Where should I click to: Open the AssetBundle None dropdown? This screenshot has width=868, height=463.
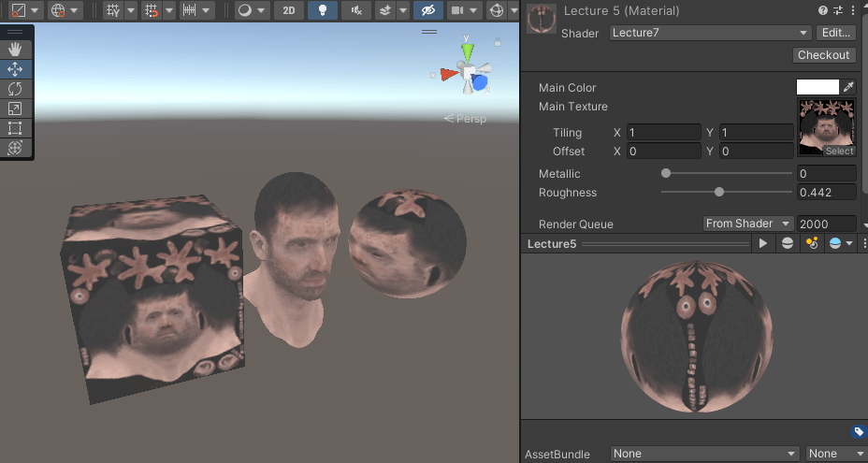[x=704, y=454]
